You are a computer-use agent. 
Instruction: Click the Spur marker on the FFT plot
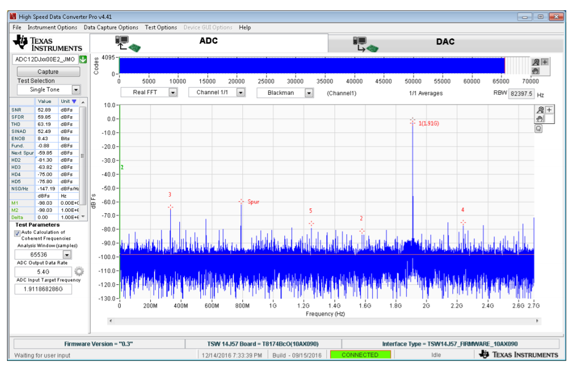click(241, 202)
